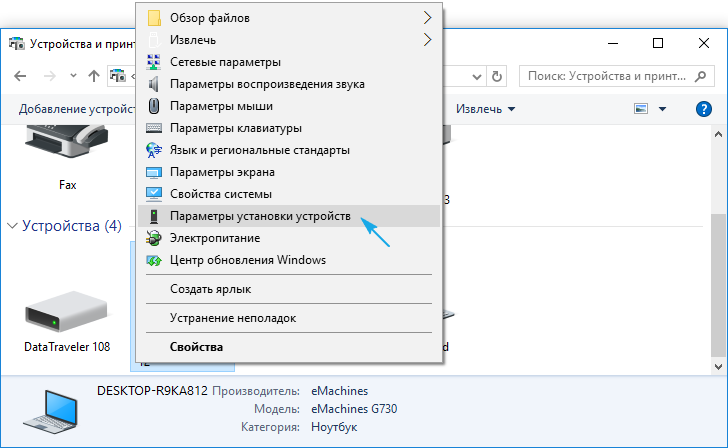Image resolution: width=728 pixels, height=448 pixels.
Task: Click the back navigation arrow
Action: click(21, 75)
